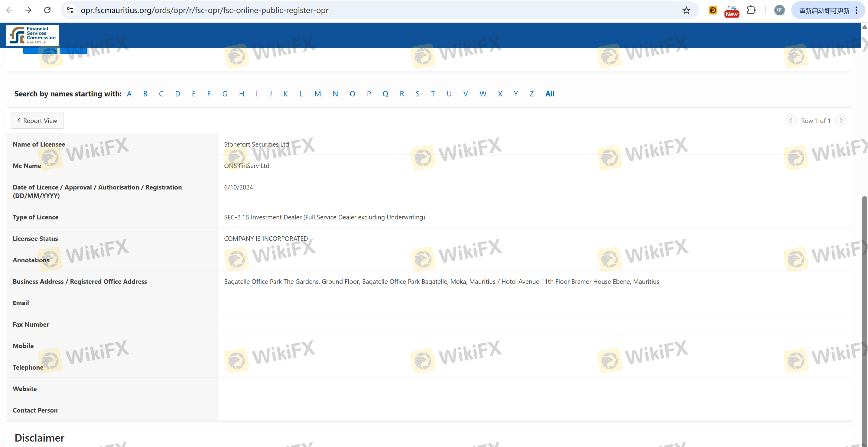Image resolution: width=868 pixels, height=447 pixels.
Task: Filter names starting with M
Action: [317, 94]
